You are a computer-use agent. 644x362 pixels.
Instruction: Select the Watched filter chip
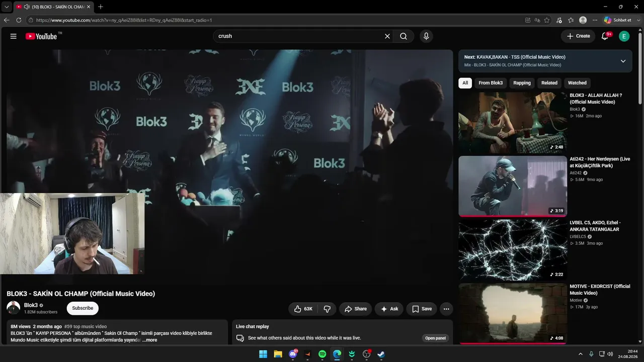[x=577, y=83]
